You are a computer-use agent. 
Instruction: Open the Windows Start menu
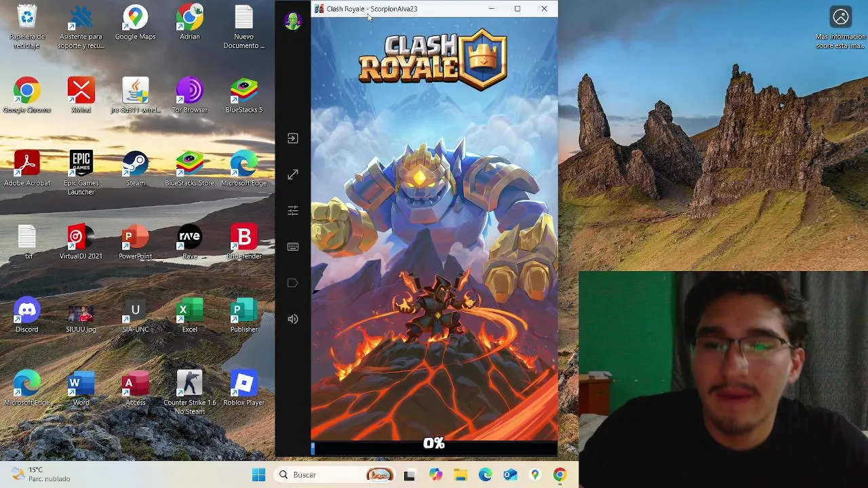pos(259,475)
